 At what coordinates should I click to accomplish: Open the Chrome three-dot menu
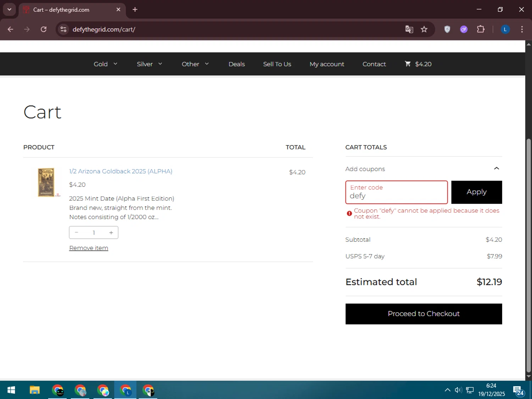tap(522, 29)
